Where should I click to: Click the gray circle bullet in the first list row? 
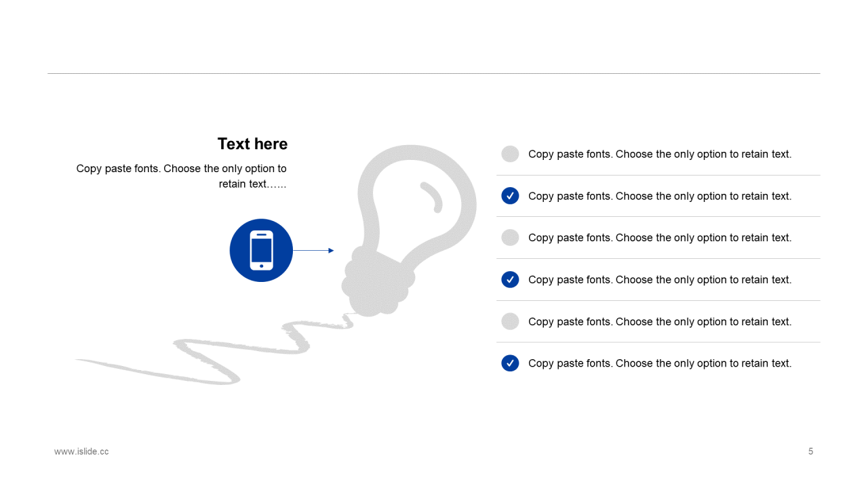510,154
